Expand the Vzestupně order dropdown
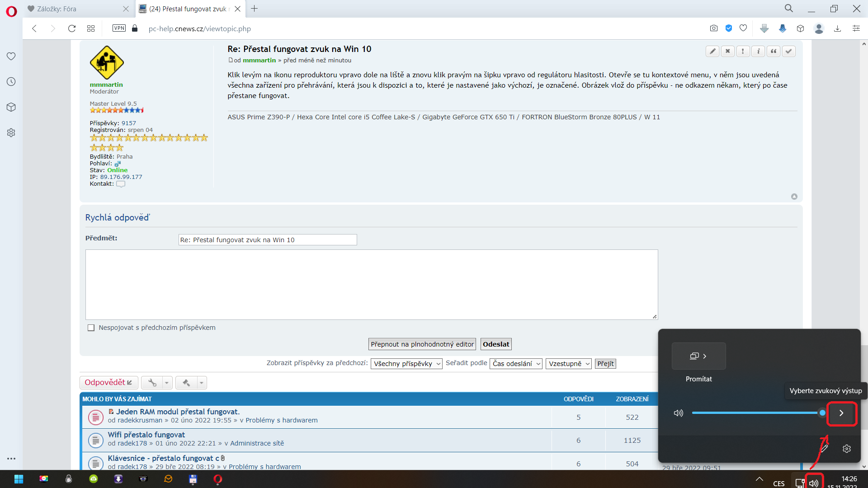The image size is (868, 488). click(568, 364)
